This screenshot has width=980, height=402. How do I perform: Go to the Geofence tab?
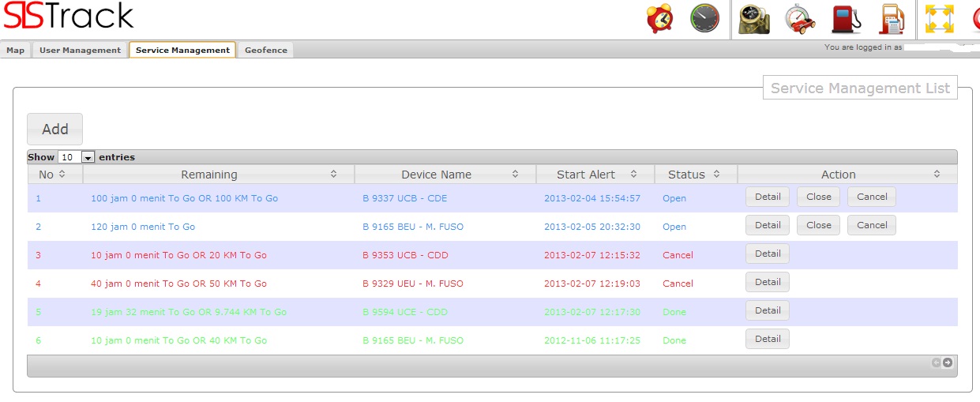[266, 50]
